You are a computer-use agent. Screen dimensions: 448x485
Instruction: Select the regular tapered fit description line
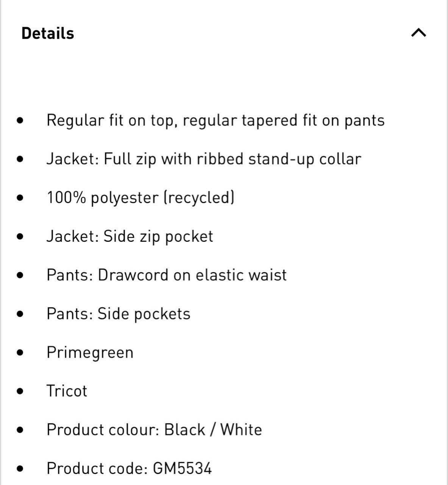coord(215,120)
